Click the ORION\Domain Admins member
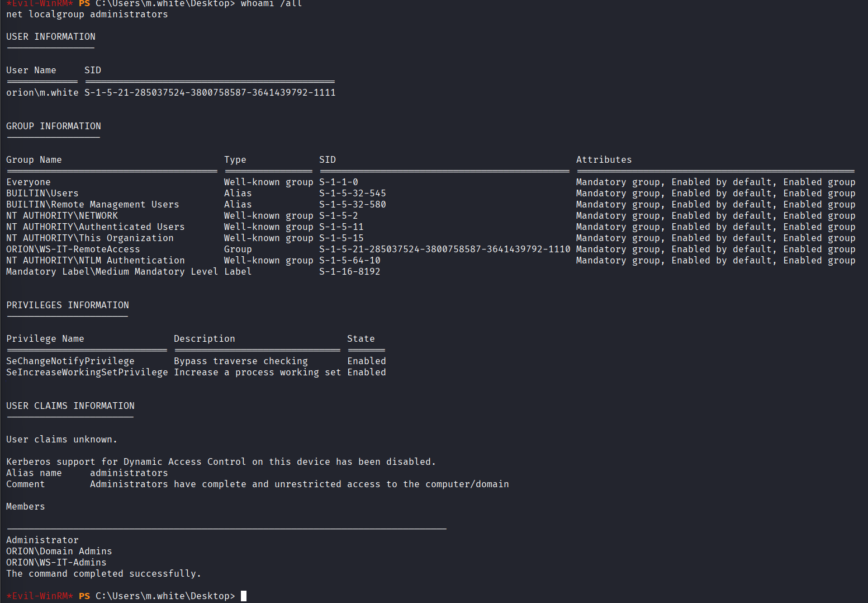The image size is (868, 603). 59,552
